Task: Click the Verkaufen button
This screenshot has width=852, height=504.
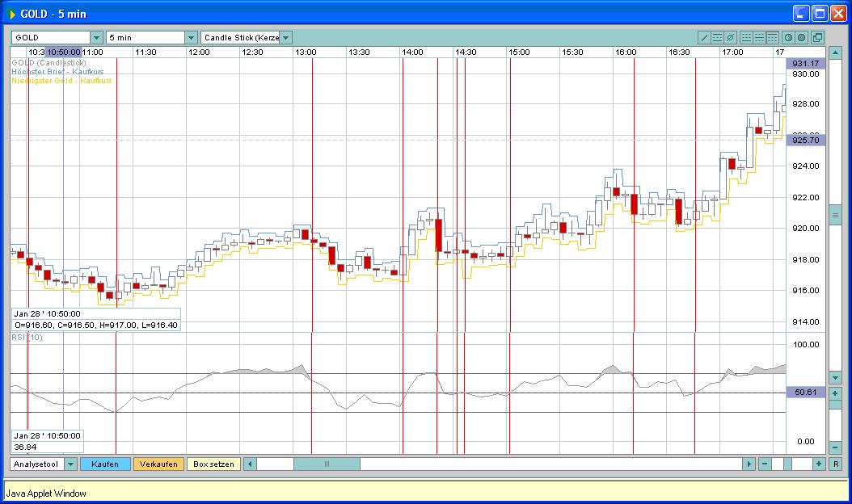Action: pyautogui.click(x=158, y=464)
